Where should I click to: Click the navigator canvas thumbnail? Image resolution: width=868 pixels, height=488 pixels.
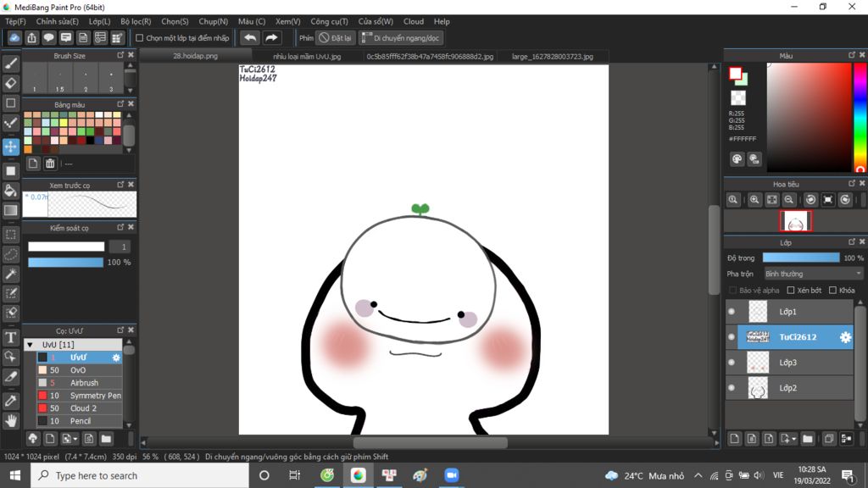pyautogui.click(x=795, y=221)
